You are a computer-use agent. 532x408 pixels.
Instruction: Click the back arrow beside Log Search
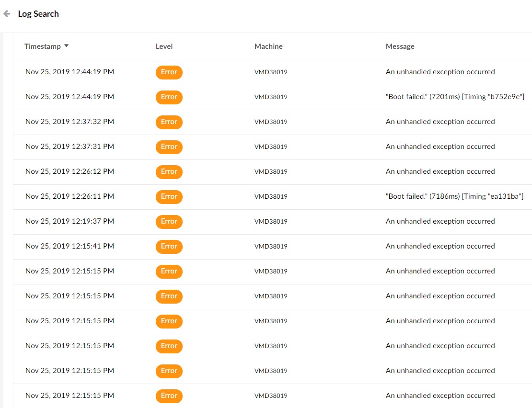(7, 14)
